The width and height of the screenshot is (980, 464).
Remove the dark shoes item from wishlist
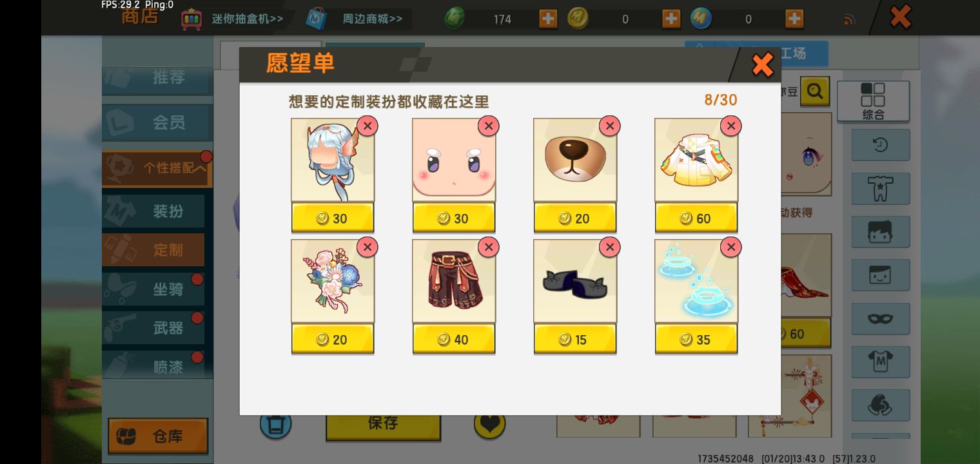[x=610, y=247]
